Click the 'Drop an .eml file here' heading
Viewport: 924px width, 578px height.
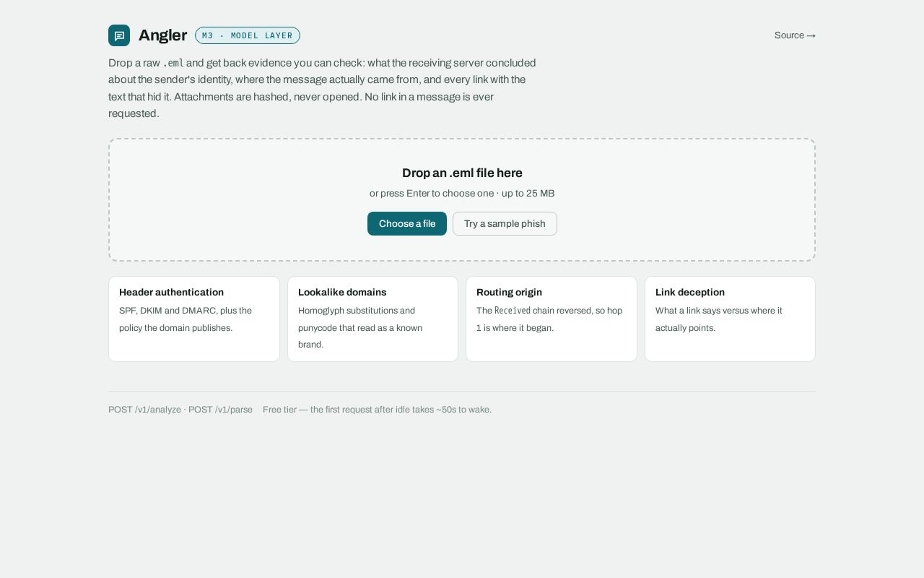pos(462,173)
